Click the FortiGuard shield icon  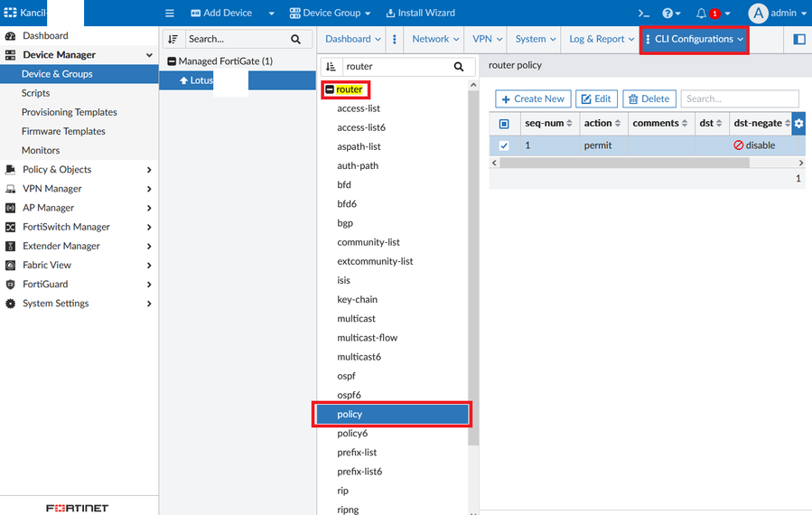(10, 284)
